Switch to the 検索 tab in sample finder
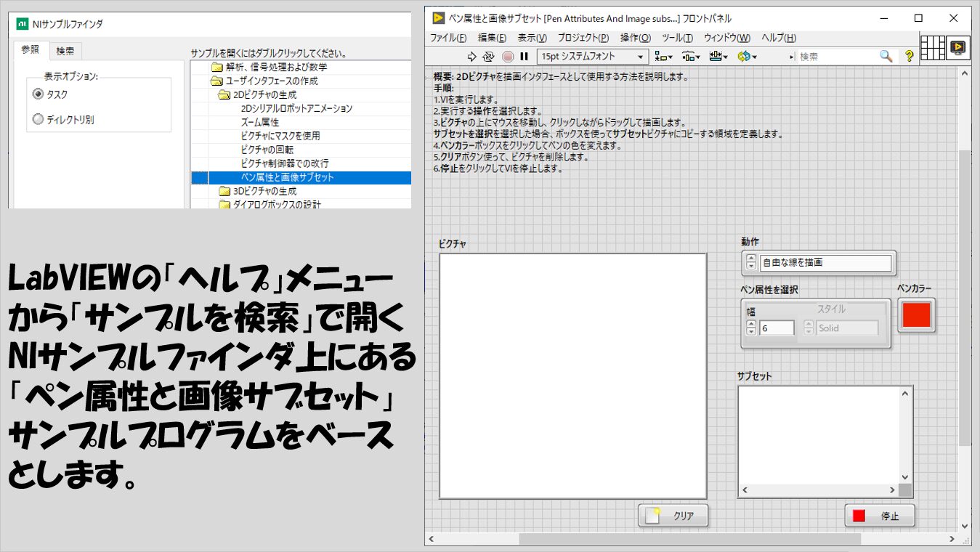This screenshot has height=552, width=980. [65, 51]
